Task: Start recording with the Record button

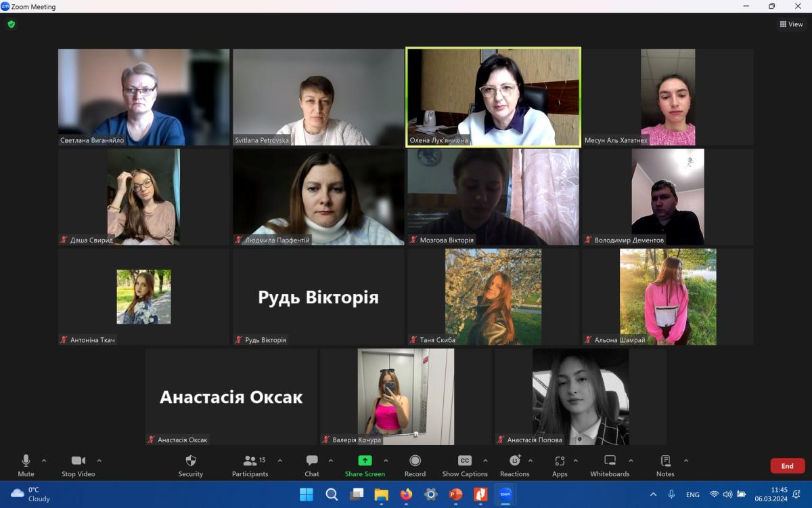Action: click(415, 465)
